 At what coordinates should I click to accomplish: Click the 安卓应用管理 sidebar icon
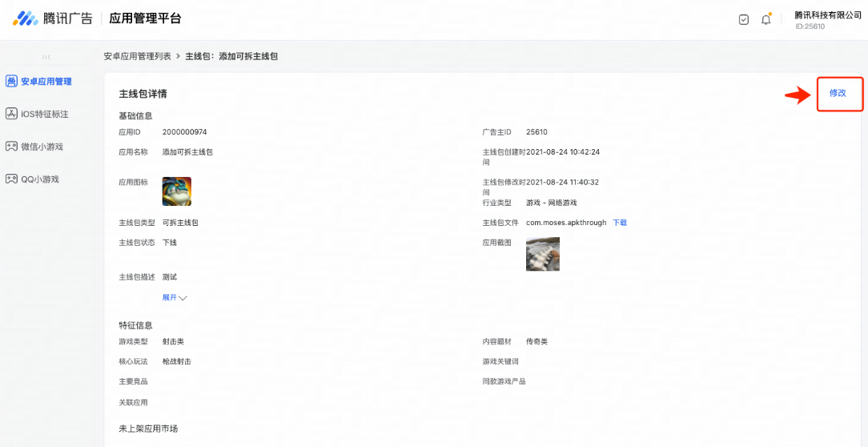pos(11,81)
